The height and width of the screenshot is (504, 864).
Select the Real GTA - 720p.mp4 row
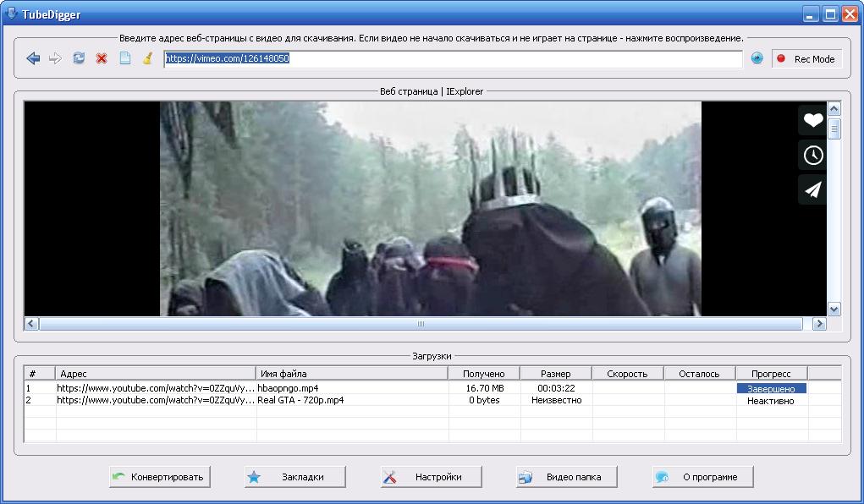point(432,400)
